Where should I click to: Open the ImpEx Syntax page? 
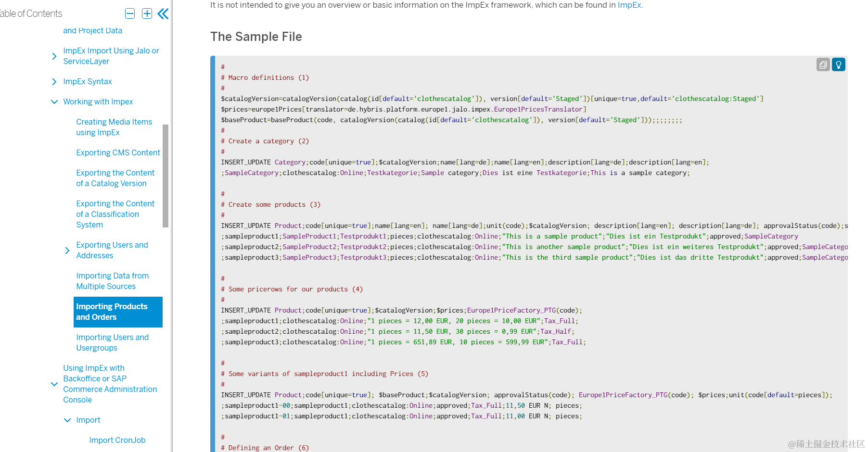[88, 81]
